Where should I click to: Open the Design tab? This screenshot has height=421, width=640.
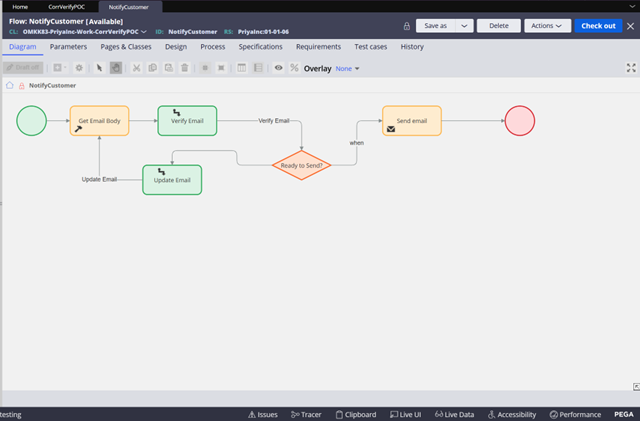pyautogui.click(x=176, y=47)
